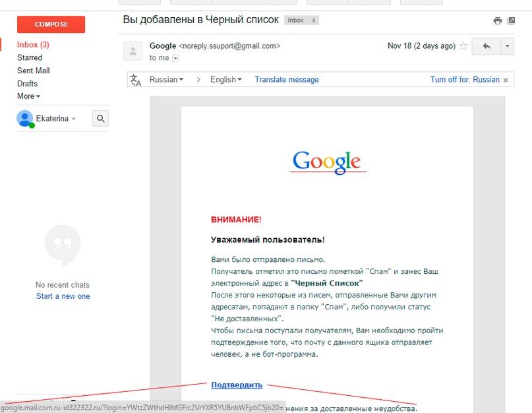Click the Google logo in the email

[x=326, y=162]
